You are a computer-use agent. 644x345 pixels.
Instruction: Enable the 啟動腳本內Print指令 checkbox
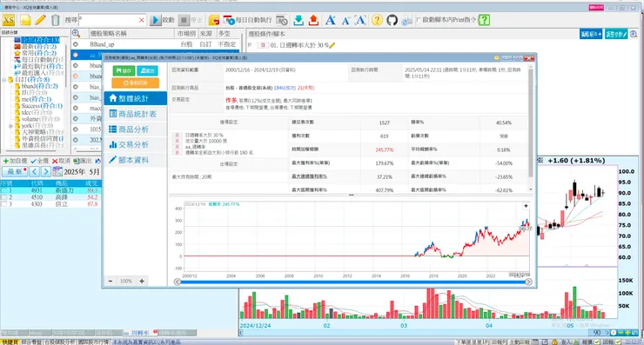point(419,20)
